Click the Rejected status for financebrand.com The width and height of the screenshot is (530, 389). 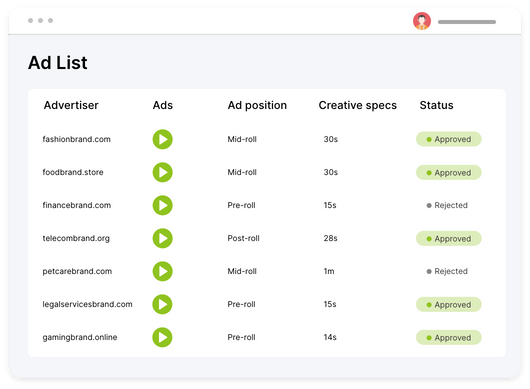click(447, 205)
